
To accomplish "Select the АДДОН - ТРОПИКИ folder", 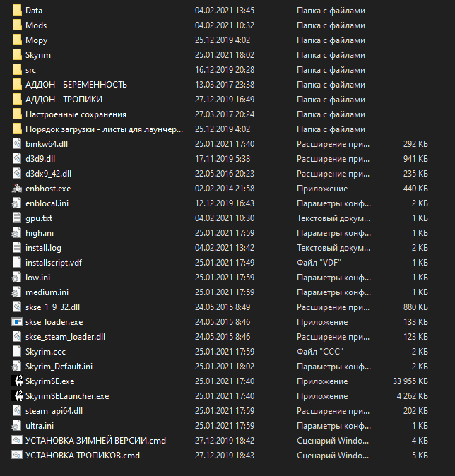I will pyautogui.click(x=64, y=100).
